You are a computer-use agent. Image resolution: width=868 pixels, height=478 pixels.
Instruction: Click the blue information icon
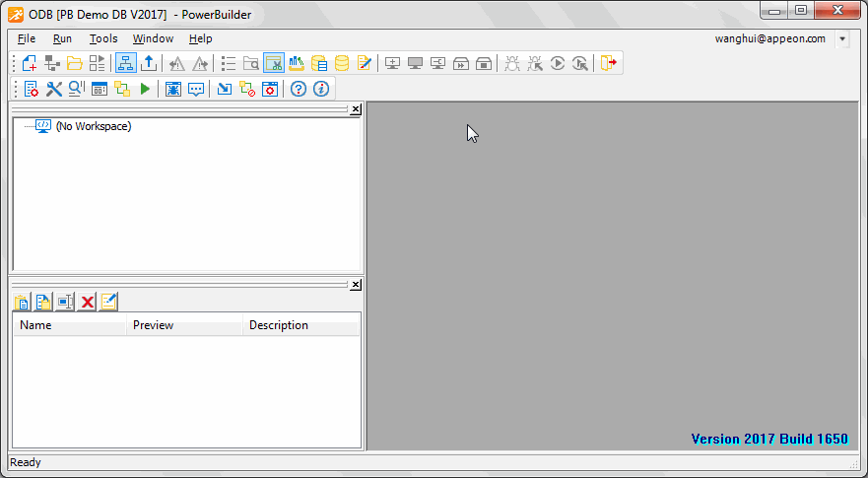320,90
